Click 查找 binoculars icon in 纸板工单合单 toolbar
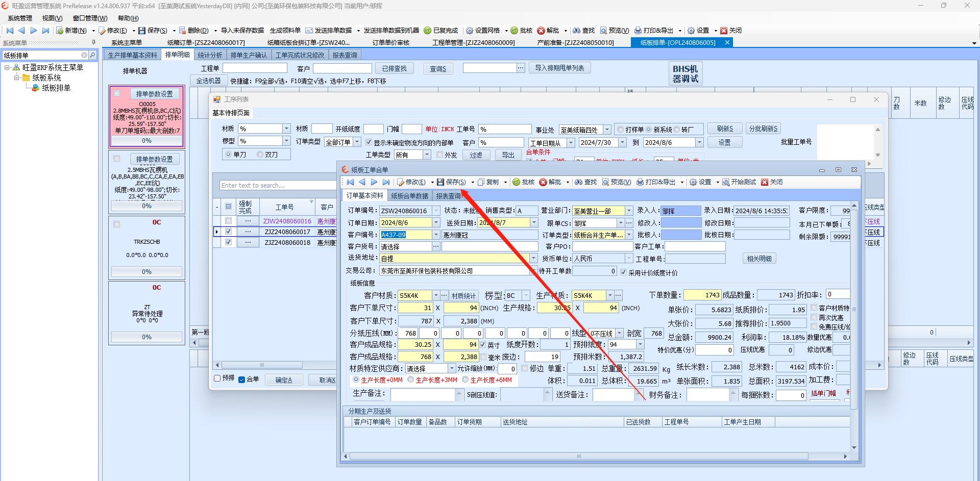This screenshot has width=980, height=481. coord(579,182)
